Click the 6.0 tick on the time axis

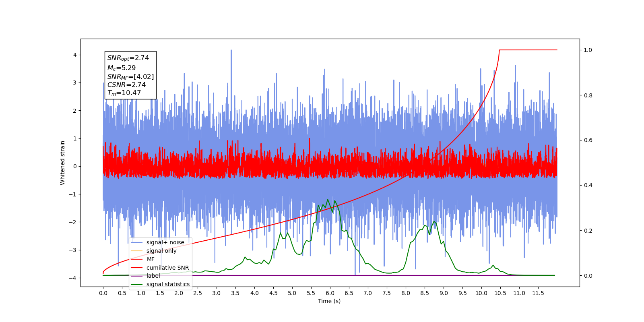(330, 293)
